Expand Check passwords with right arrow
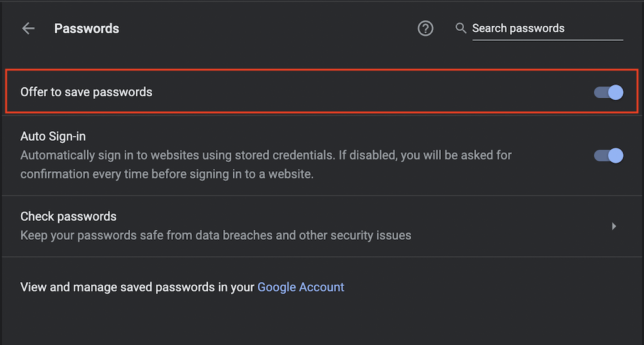Image resolution: width=644 pixels, height=345 pixels. pos(614,226)
